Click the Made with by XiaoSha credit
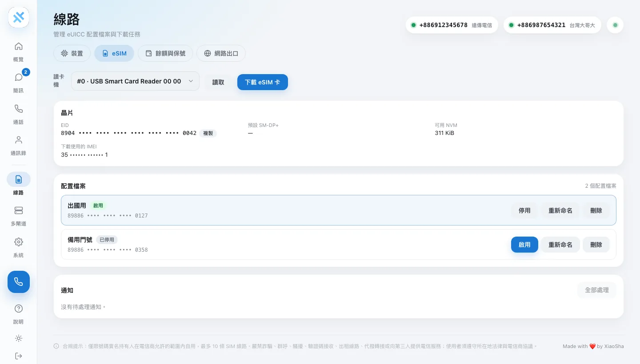 click(x=593, y=346)
